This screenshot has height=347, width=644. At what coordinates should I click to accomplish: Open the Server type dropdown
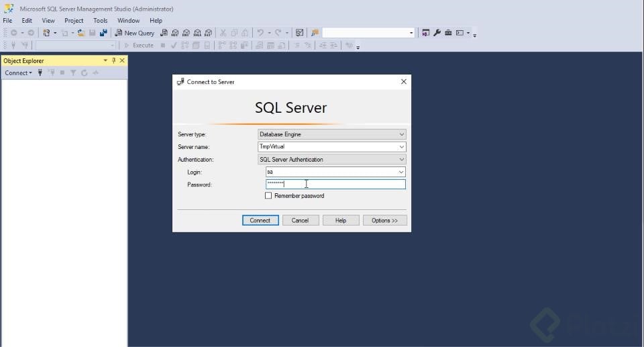tap(402, 134)
